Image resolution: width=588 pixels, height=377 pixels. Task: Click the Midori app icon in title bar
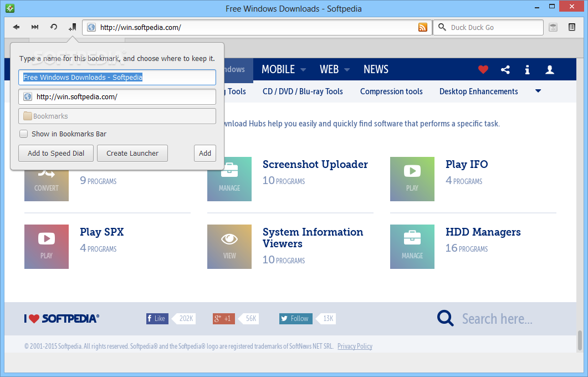tap(10, 8)
